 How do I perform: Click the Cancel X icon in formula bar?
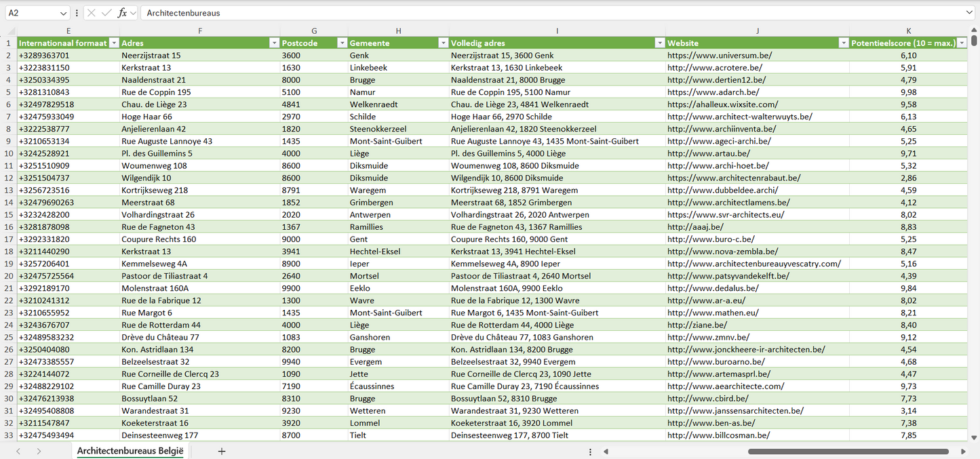pos(92,13)
